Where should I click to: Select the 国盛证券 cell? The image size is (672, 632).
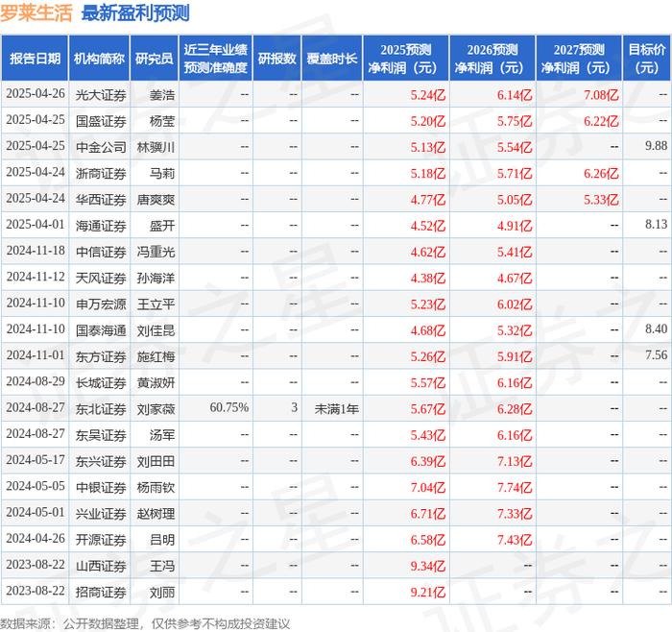(101, 121)
